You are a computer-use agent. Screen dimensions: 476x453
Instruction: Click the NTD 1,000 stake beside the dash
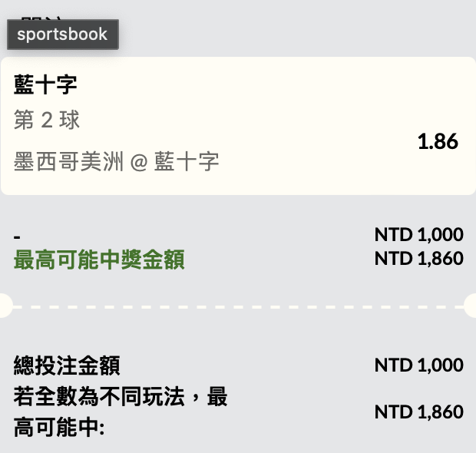click(418, 235)
